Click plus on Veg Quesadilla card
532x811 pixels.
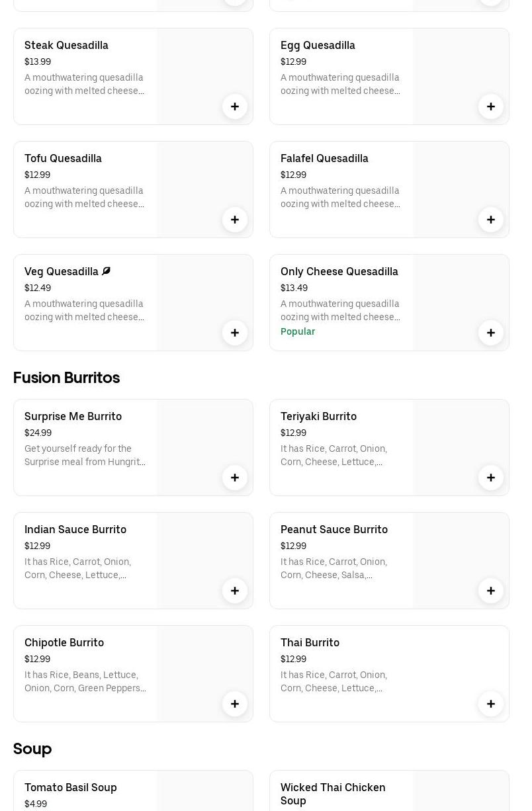[235, 333]
